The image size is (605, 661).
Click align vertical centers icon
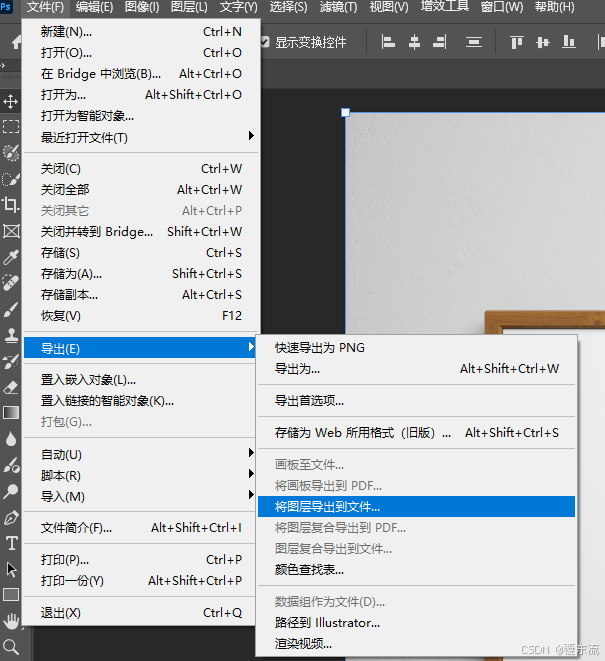(x=543, y=42)
